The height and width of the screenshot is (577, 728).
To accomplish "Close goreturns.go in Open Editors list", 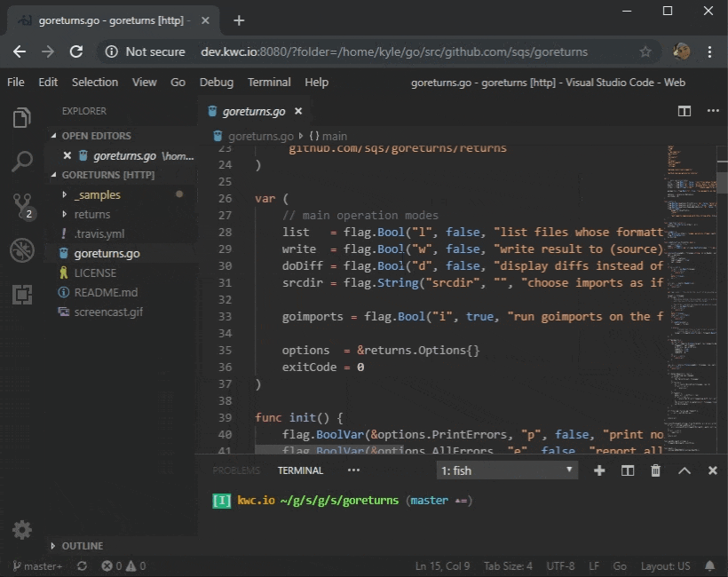I will [x=67, y=155].
